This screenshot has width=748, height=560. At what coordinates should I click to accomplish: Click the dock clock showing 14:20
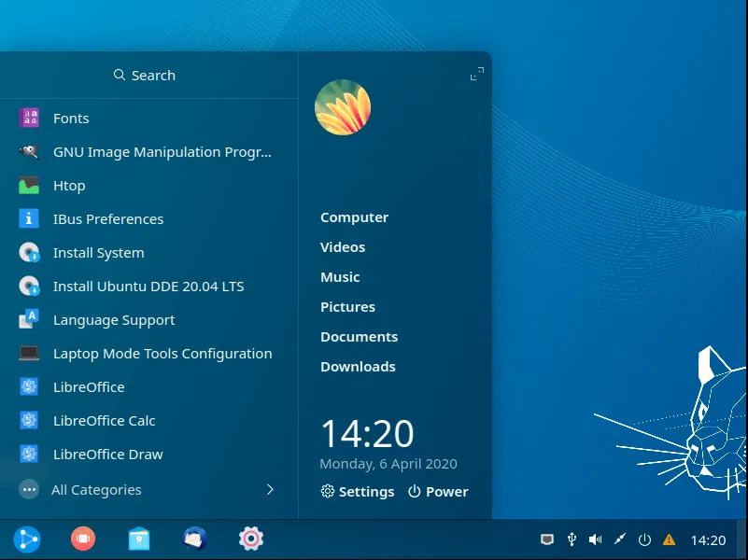(708, 540)
